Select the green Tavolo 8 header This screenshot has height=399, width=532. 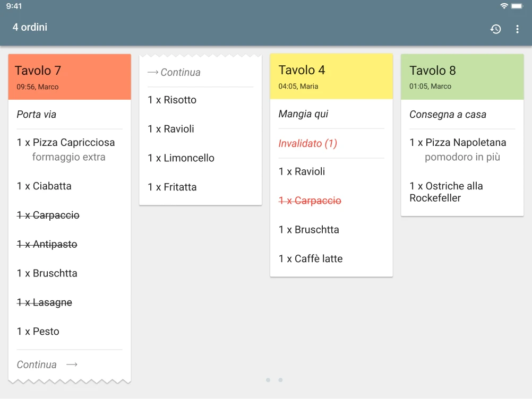(462, 76)
